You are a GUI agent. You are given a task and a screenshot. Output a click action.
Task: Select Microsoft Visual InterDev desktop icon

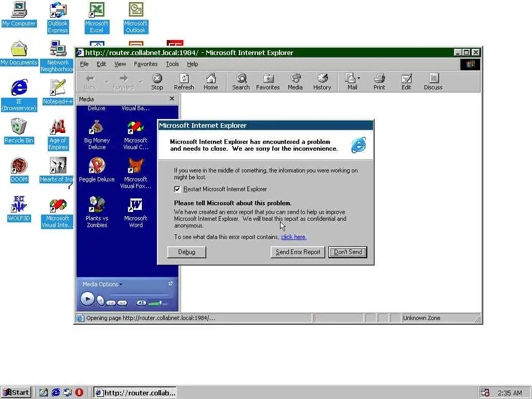coord(57,212)
